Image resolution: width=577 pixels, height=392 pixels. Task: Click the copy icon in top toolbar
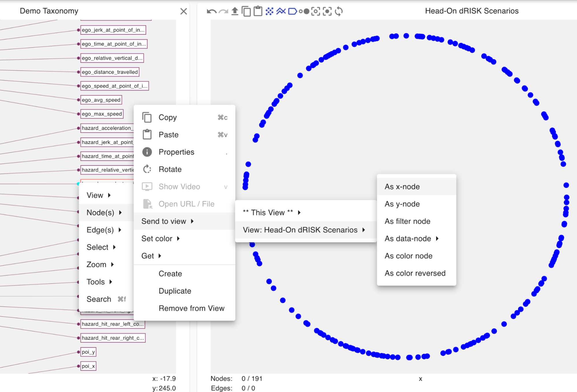[246, 11]
